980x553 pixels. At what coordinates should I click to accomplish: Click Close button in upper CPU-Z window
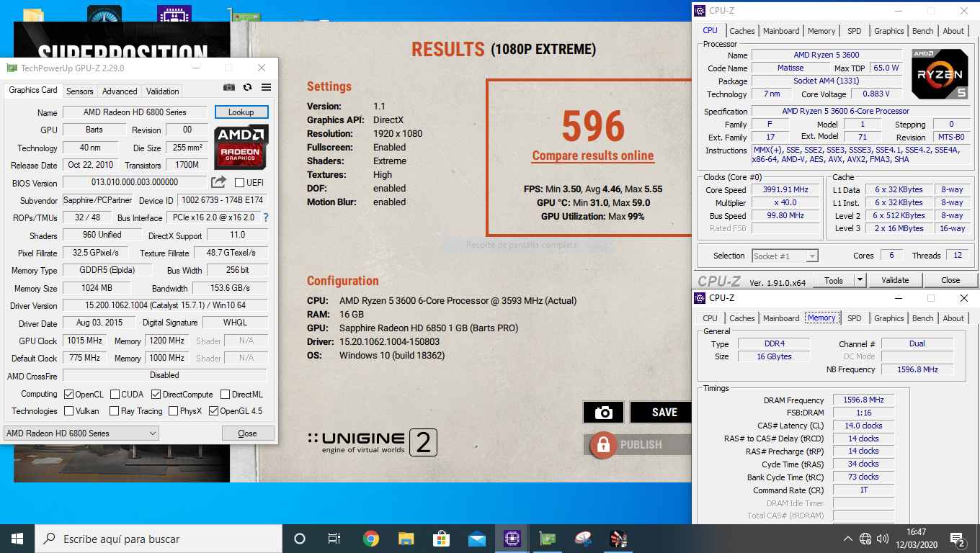(950, 280)
